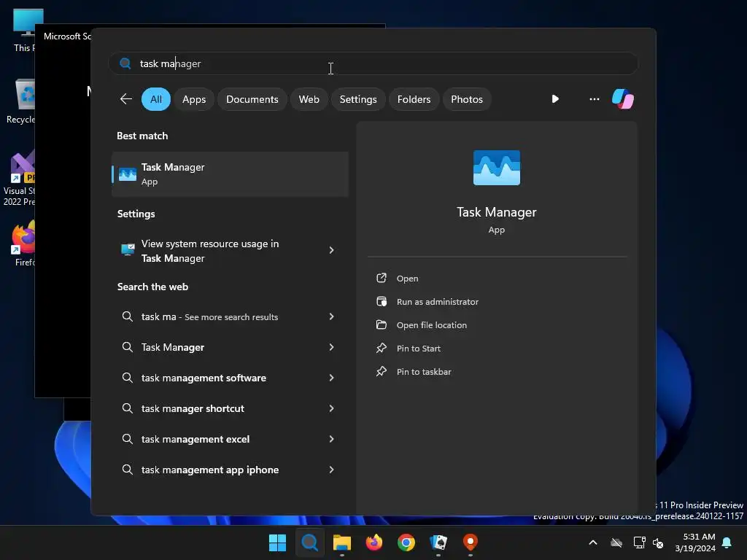Image resolution: width=747 pixels, height=560 pixels.
Task: Click the search box containing 'task manager'
Action: 373,63
